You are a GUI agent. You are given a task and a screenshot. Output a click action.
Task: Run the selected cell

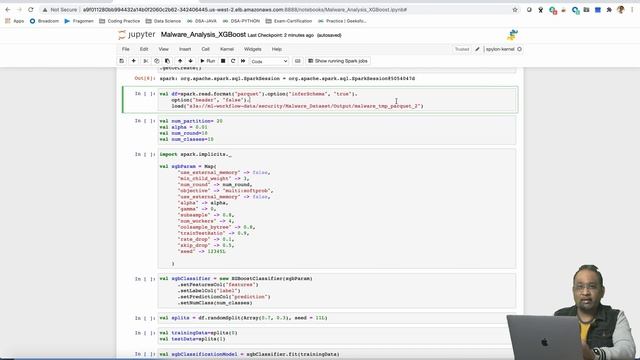[x=208, y=61]
